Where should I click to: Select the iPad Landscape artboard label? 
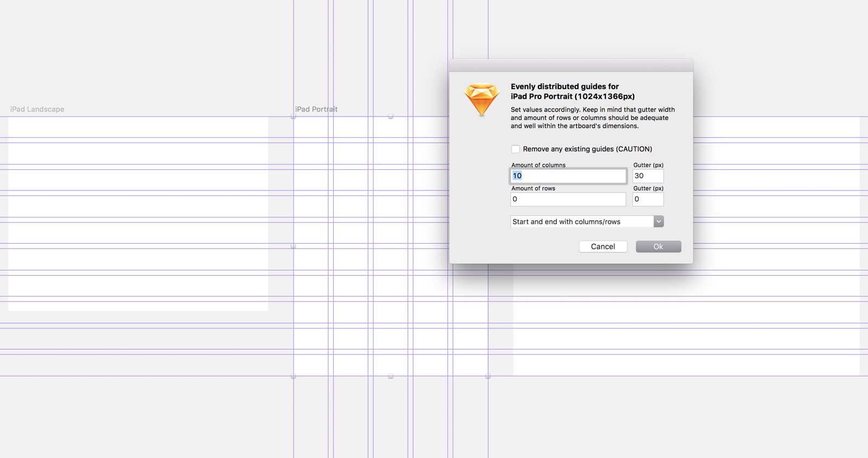pos(37,109)
